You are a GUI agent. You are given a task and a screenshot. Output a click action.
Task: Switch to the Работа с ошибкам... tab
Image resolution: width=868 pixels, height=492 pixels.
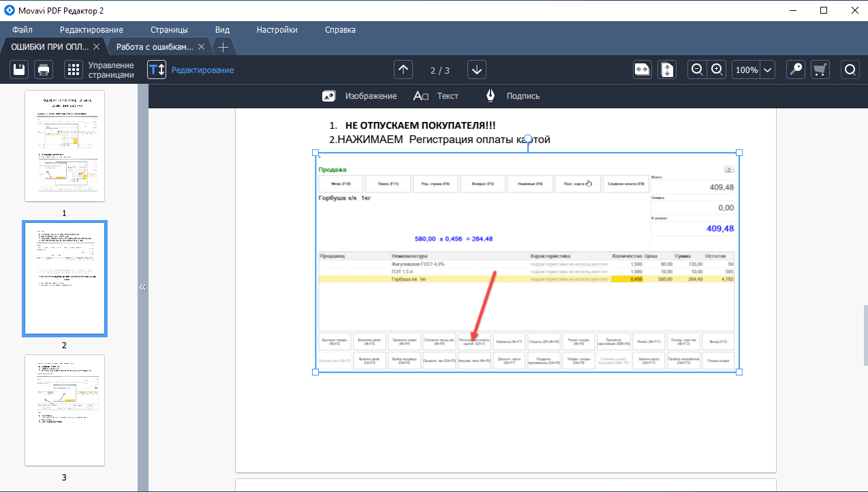point(155,47)
